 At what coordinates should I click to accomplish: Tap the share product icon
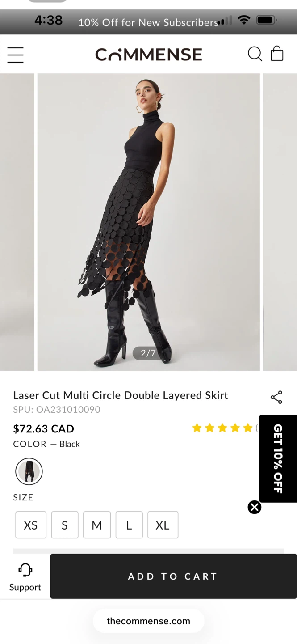point(276,397)
